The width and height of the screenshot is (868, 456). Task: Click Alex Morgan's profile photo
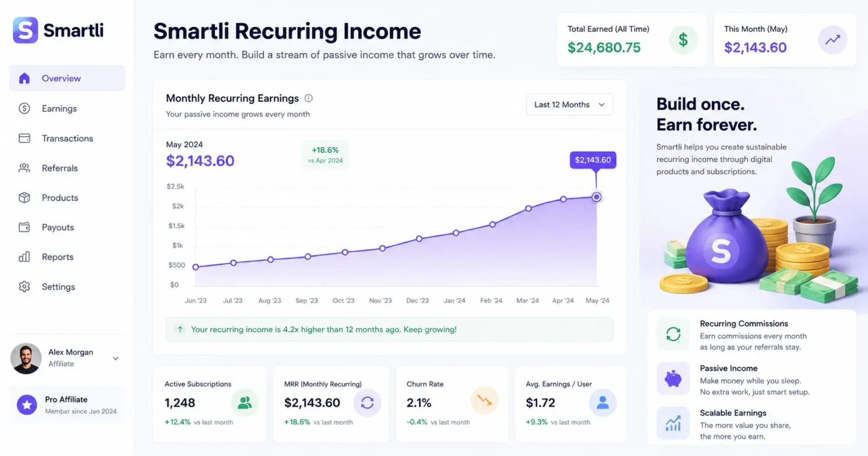coord(26,358)
